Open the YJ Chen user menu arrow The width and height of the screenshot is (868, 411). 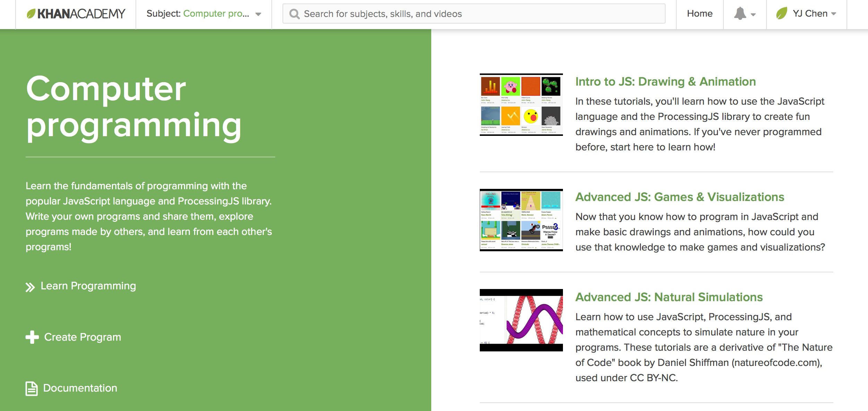pos(834,14)
